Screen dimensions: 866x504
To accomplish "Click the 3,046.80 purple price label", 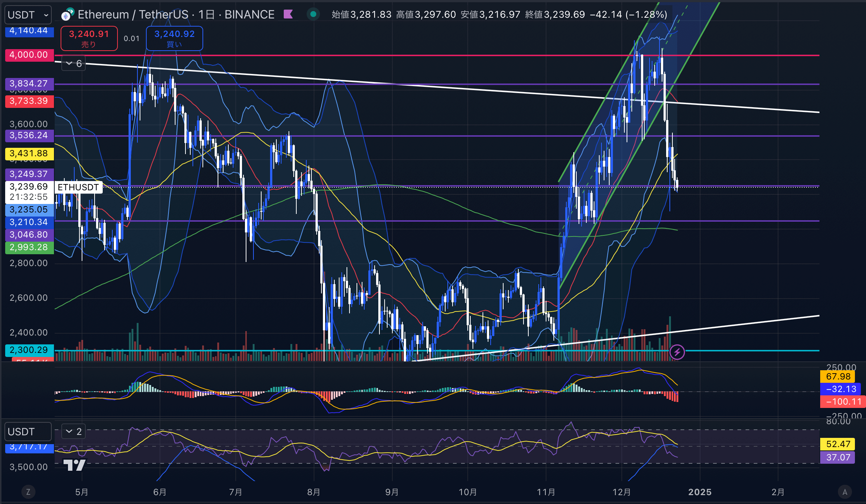I will point(29,235).
